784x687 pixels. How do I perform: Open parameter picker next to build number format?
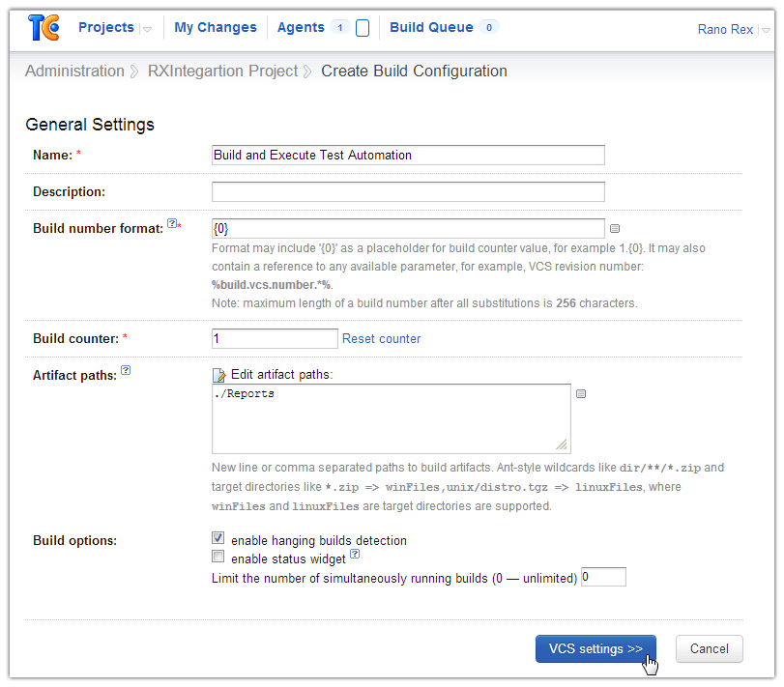pos(615,228)
